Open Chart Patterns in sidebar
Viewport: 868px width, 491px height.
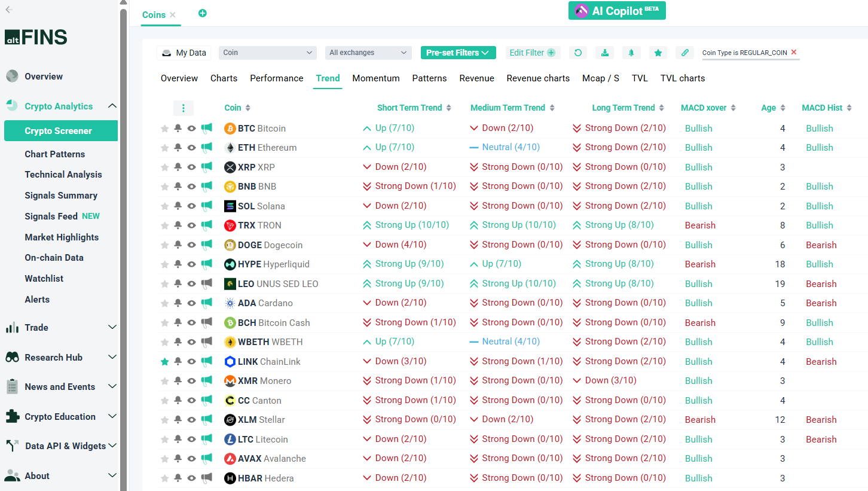(x=54, y=154)
